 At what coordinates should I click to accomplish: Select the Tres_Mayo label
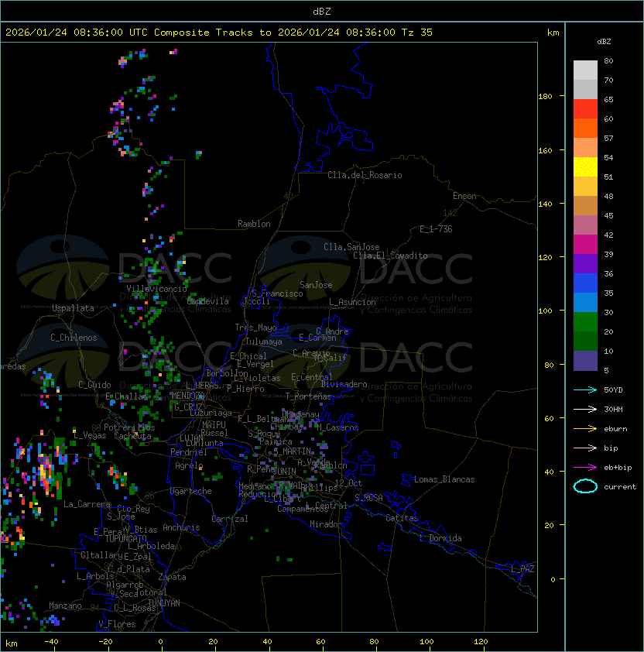click(x=255, y=328)
